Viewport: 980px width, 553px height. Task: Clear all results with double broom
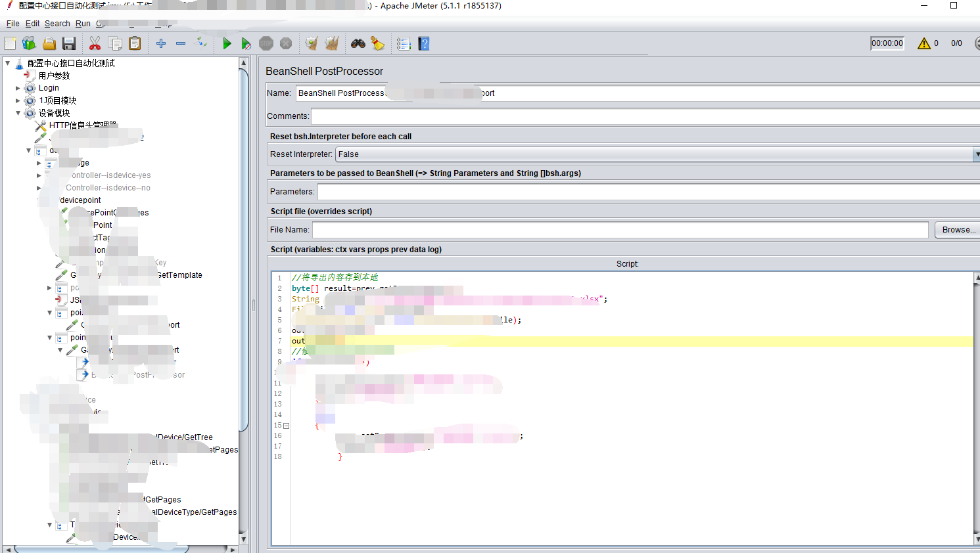pyautogui.click(x=332, y=43)
